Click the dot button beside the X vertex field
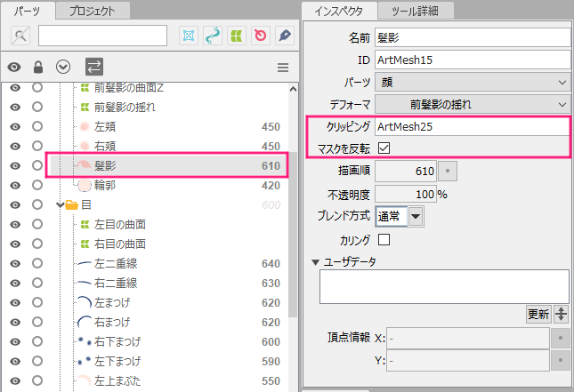The height and width of the screenshot is (392, 574). (x=560, y=338)
